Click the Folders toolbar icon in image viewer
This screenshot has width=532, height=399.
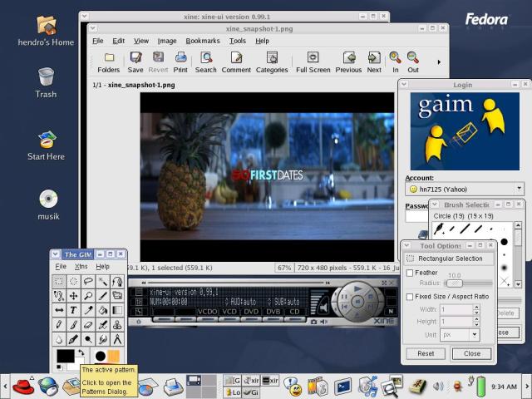pyautogui.click(x=109, y=62)
